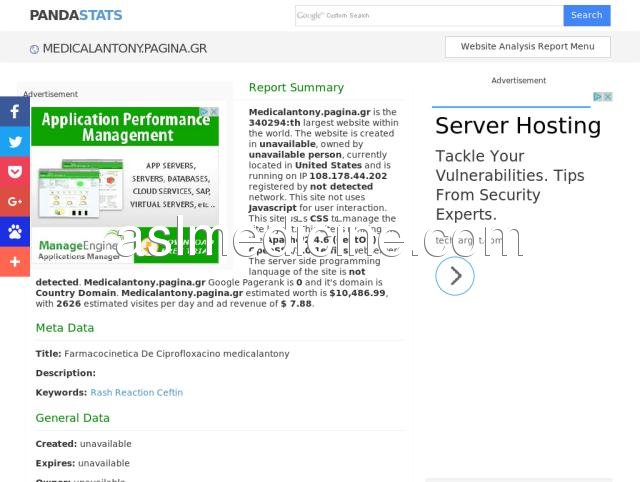Click the Expires: unavailable row
Screen dimensions: 640x482
pyautogui.click(x=82, y=463)
